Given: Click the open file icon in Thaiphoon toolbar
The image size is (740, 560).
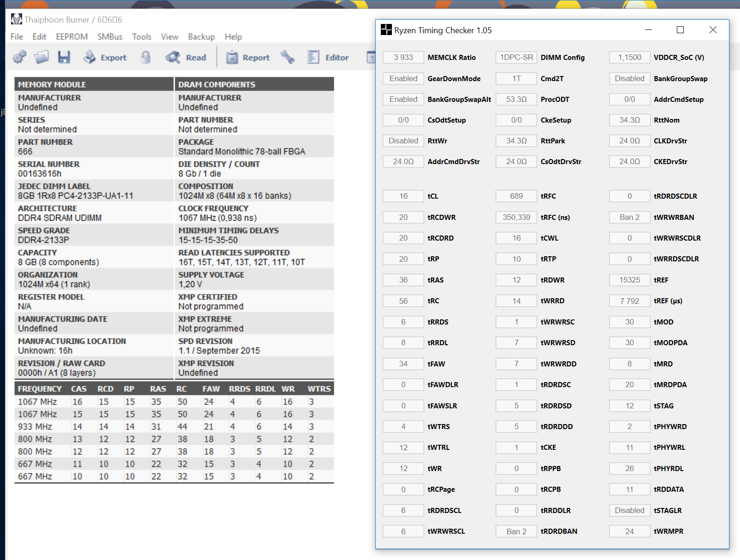Looking at the screenshot, I should click(41, 57).
